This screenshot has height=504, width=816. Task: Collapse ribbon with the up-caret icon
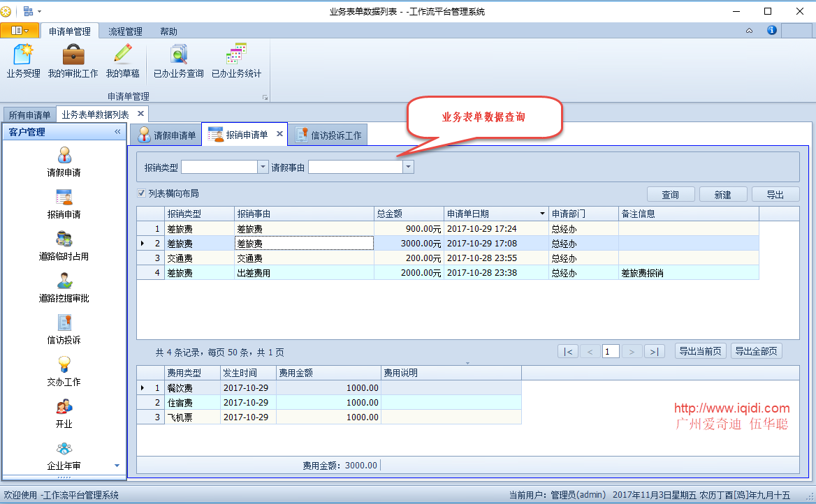pos(750,31)
